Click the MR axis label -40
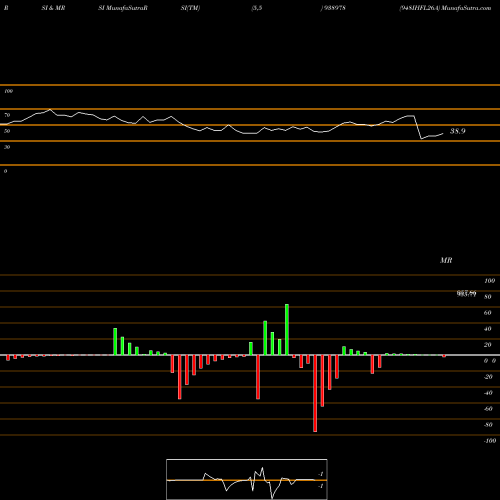 488,393
